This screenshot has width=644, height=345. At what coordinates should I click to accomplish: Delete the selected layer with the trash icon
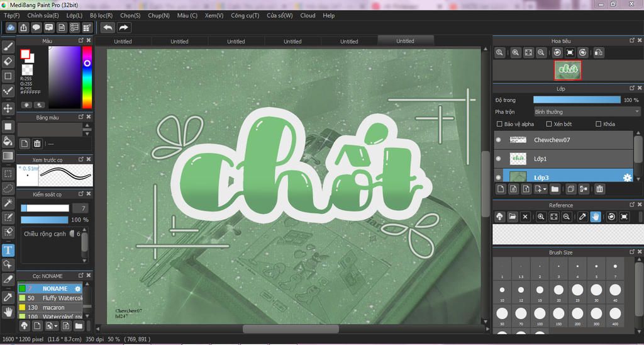coord(599,189)
